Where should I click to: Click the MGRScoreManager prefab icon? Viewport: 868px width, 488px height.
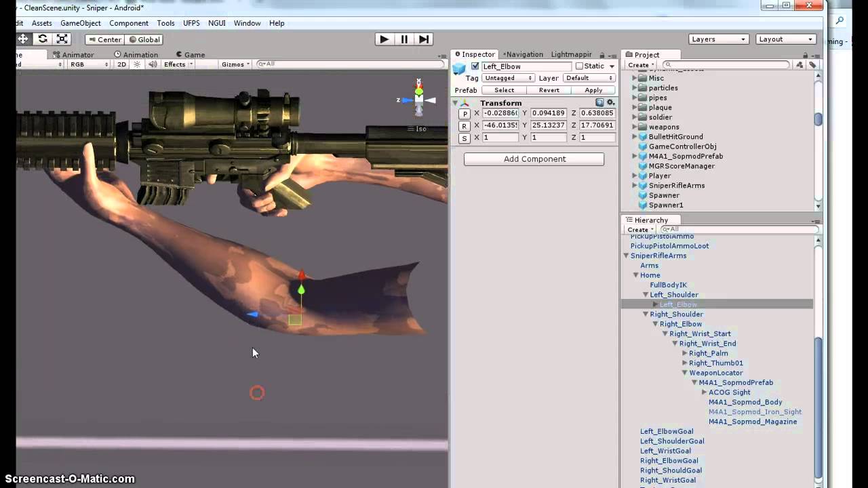point(643,166)
